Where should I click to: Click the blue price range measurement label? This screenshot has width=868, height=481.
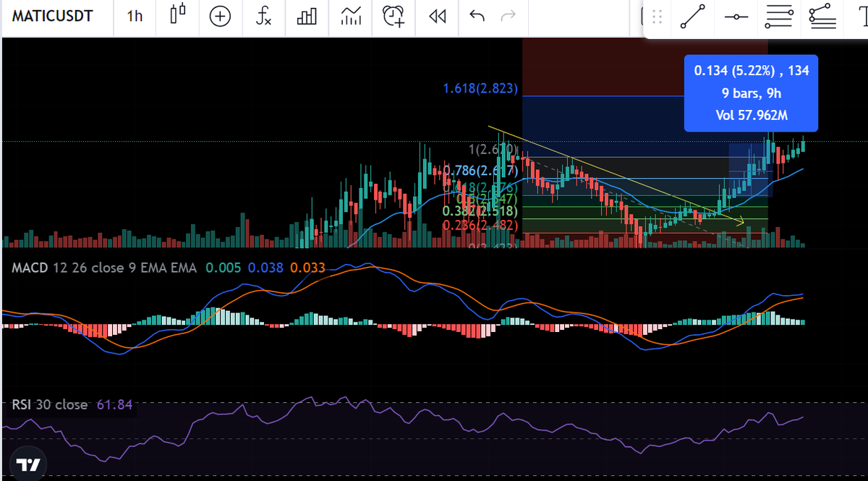coord(752,93)
